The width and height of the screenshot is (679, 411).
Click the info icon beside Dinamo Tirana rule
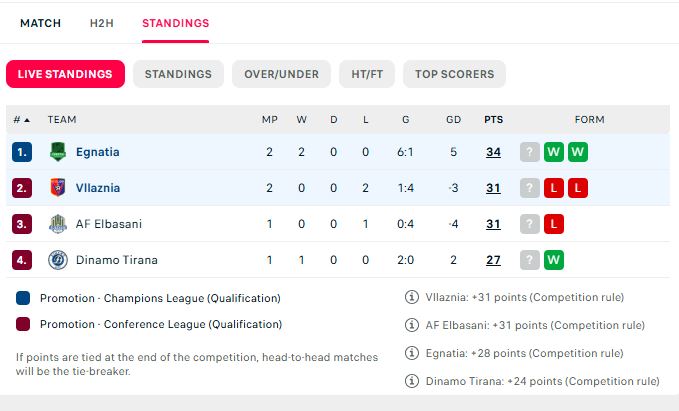411,381
